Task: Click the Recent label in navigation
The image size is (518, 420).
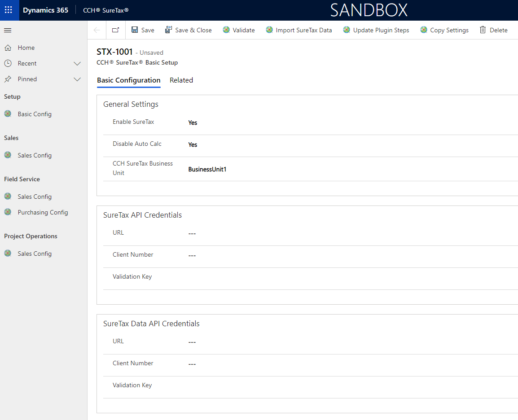Action: coord(27,63)
